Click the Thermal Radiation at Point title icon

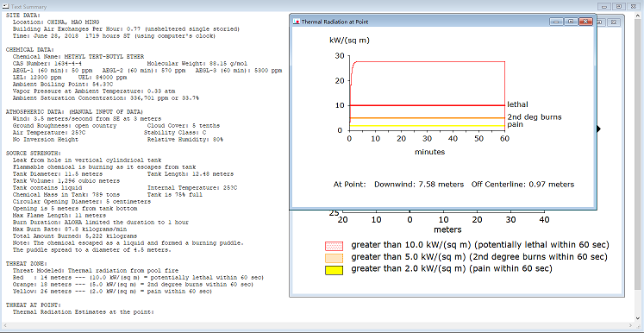coord(296,22)
